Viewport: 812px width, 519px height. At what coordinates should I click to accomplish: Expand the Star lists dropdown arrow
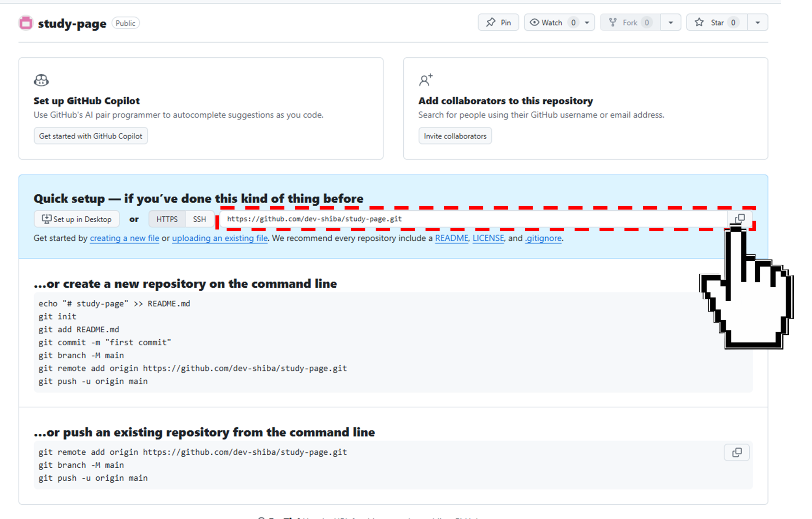pos(758,22)
